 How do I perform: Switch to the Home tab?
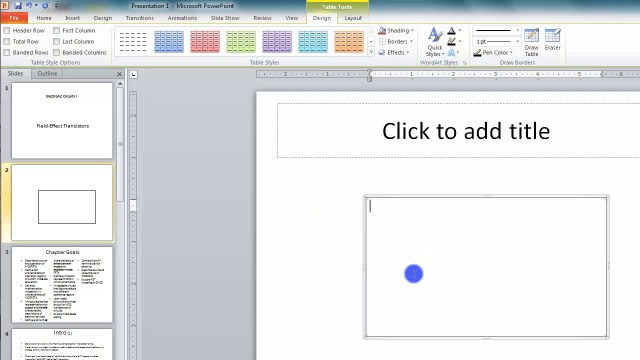(x=44, y=18)
